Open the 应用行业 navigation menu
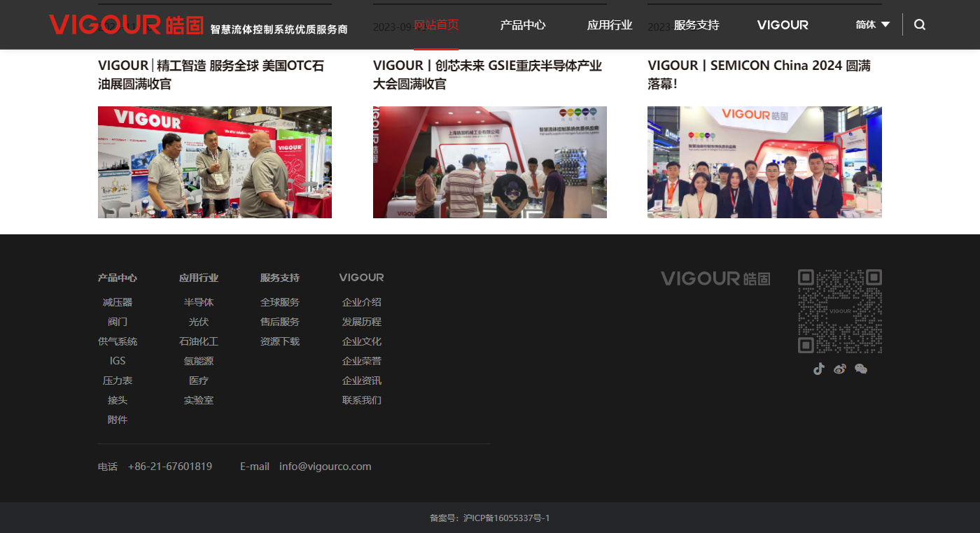Screen dimensions: 980x533 pos(610,25)
